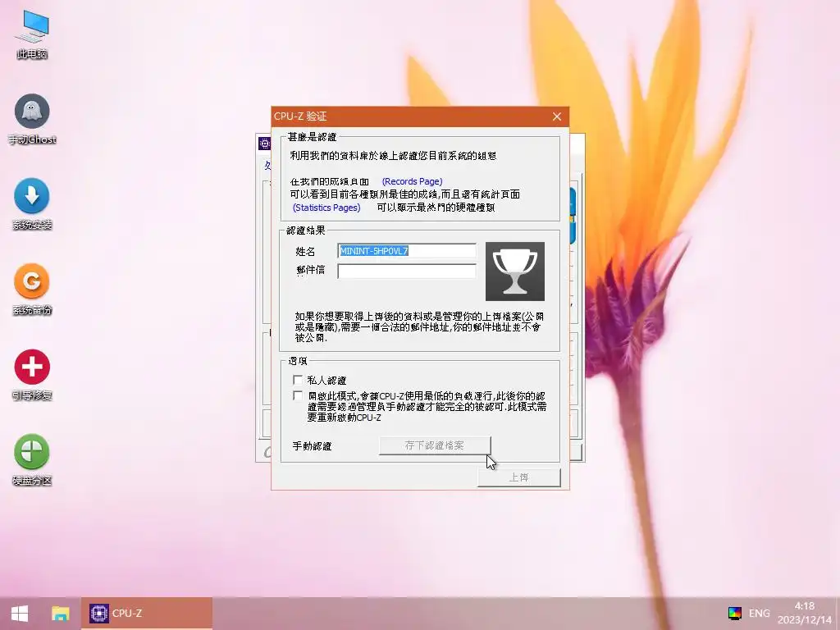
Task: Open File Explorer from the taskbar
Action: click(60, 614)
